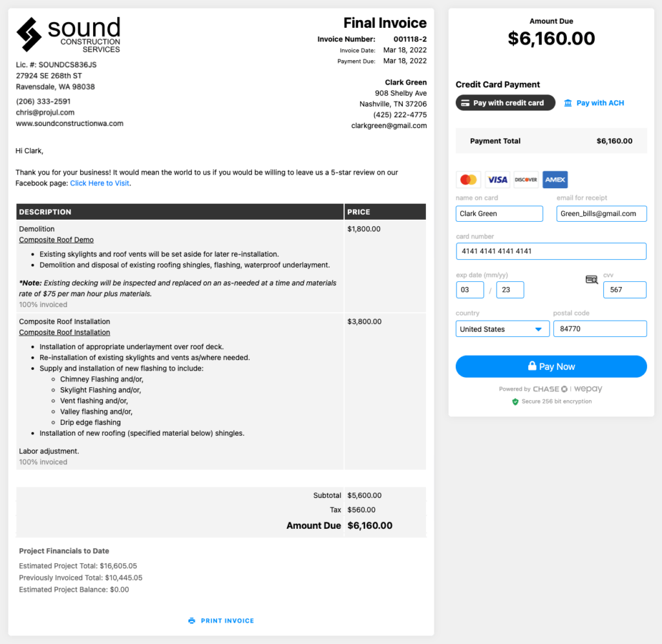Click the printer icon beside Print Invoice
662x644 pixels.
pos(191,621)
